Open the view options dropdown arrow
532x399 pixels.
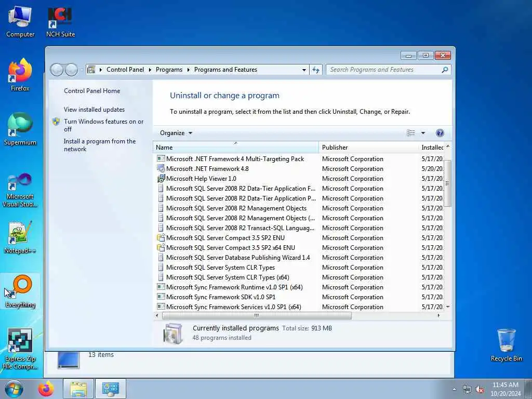(x=423, y=133)
